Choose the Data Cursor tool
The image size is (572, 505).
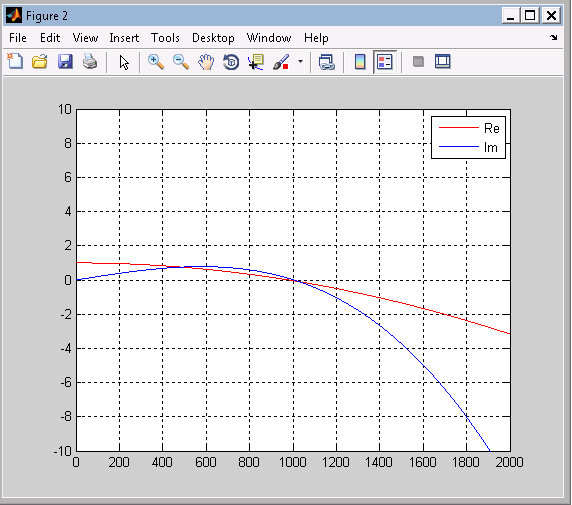pyautogui.click(x=256, y=62)
